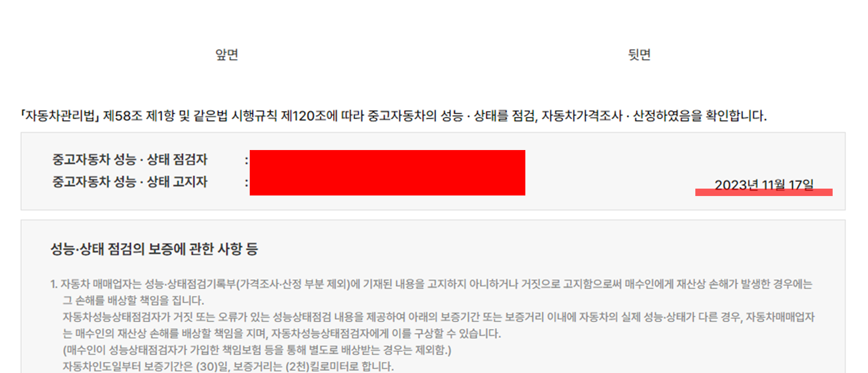Click the red redacted box

(388, 173)
